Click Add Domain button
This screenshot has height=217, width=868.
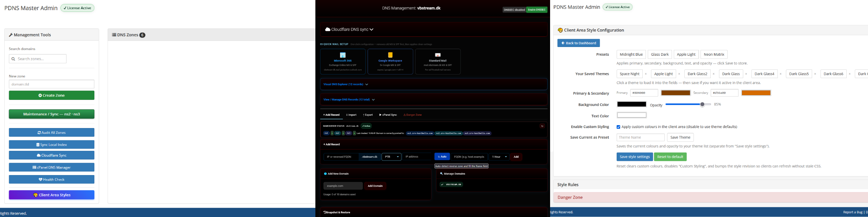375,186
